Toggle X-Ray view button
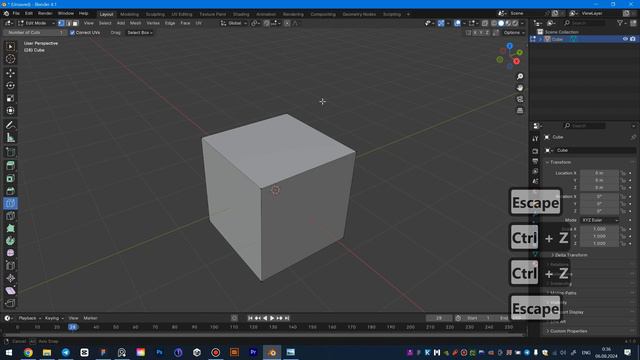Viewport: 640px width, 360px height. click(x=485, y=23)
